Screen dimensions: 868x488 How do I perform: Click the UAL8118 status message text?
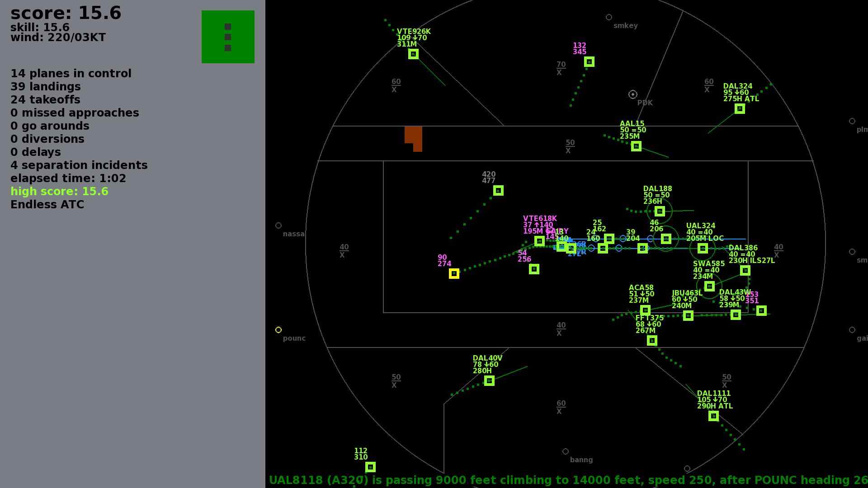pos(567,480)
